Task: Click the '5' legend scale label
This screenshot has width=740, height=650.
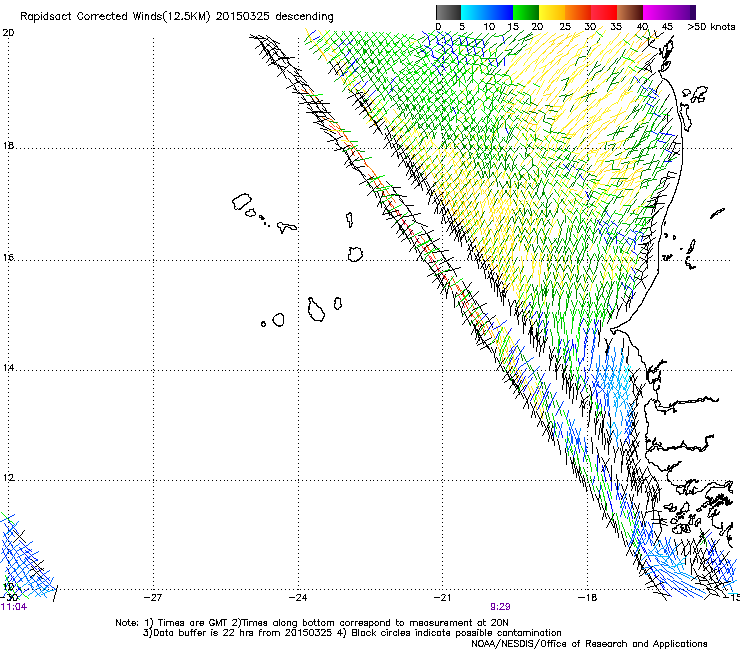Action: 462,27
